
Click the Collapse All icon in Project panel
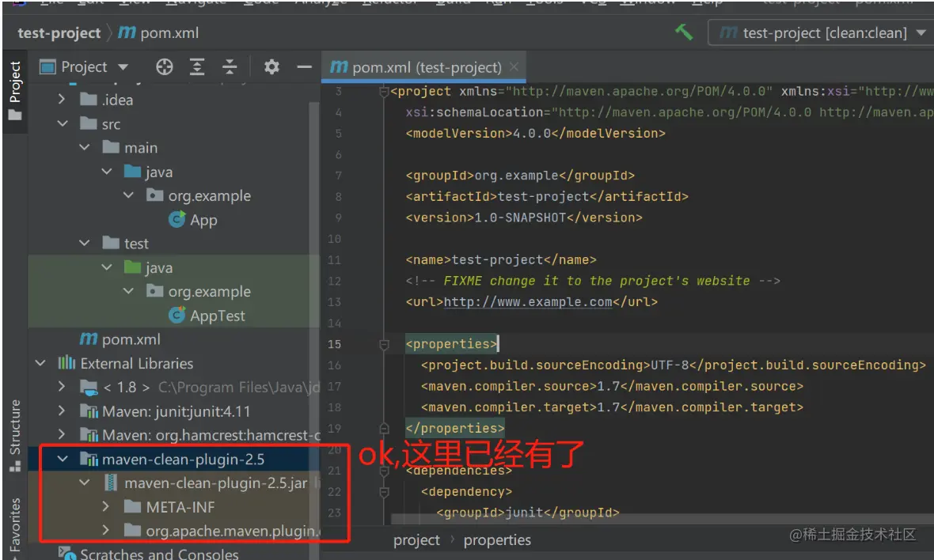[x=230, y=66]
